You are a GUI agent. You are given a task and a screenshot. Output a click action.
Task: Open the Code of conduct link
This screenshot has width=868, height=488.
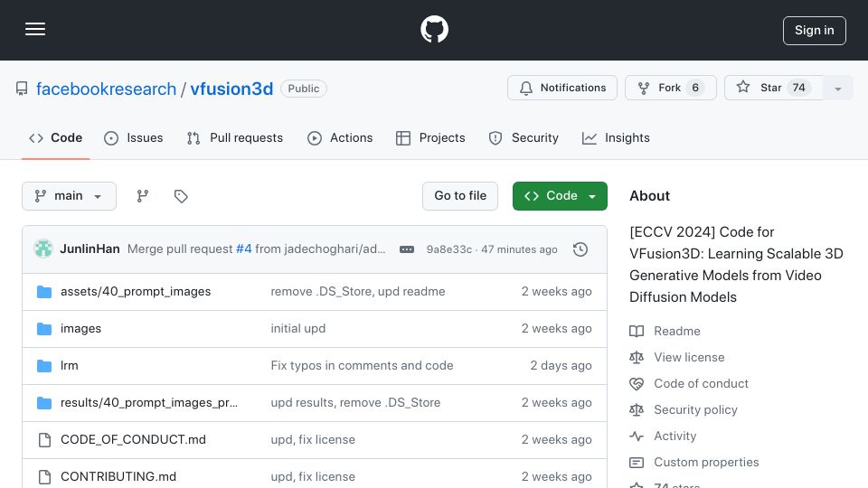pyautogui.click(x=701, y=383)
